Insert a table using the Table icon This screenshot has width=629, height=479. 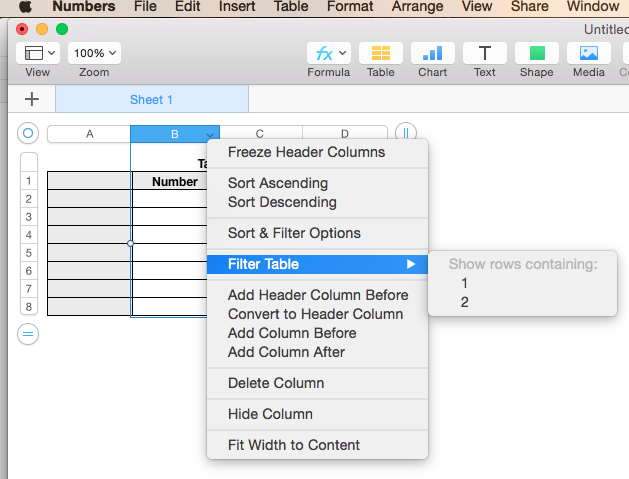point(380,53)
